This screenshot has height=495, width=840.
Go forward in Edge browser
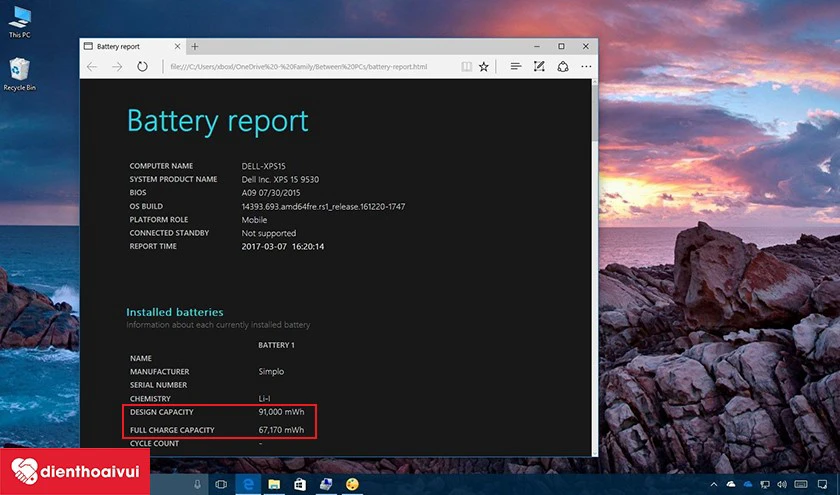coord(117,66)
